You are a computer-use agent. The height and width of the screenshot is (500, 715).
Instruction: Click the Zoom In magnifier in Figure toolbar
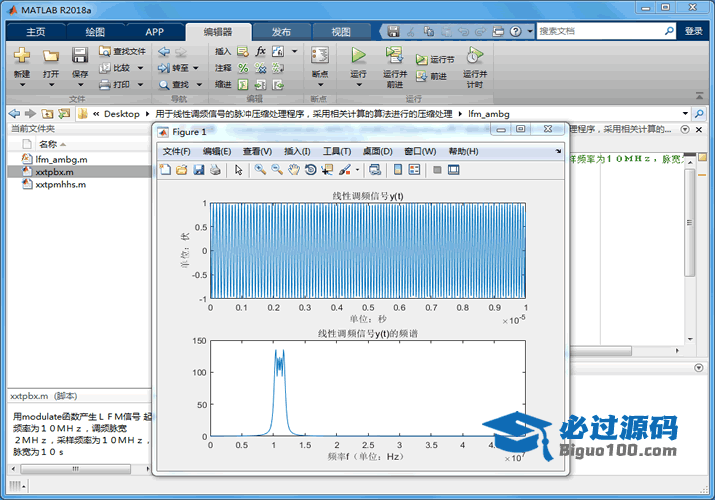click(260, 170)
